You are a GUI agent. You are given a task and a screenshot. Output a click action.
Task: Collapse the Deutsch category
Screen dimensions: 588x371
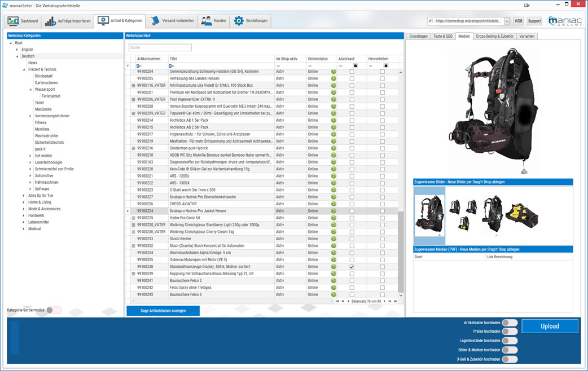coord(17,56)
